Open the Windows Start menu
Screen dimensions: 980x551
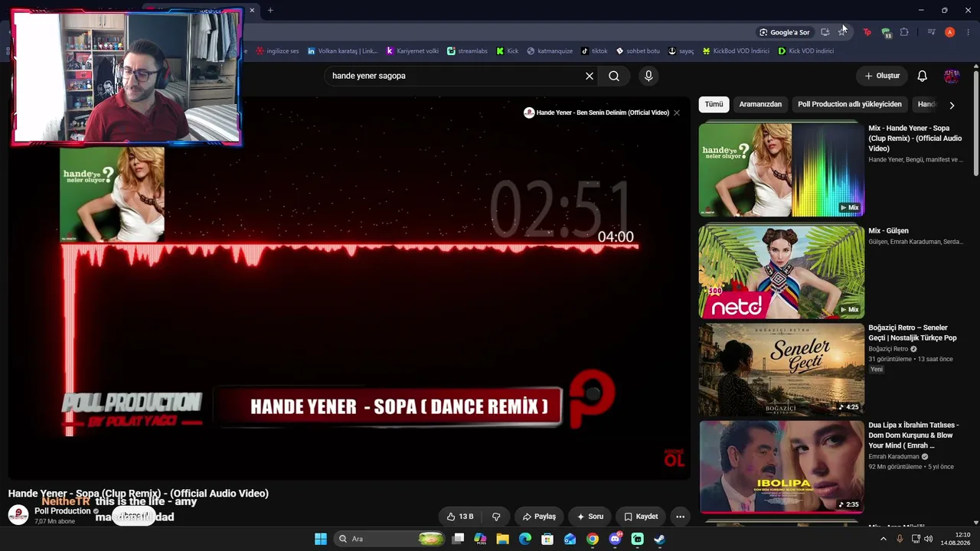pyautogui.click(x=321, y=539)
